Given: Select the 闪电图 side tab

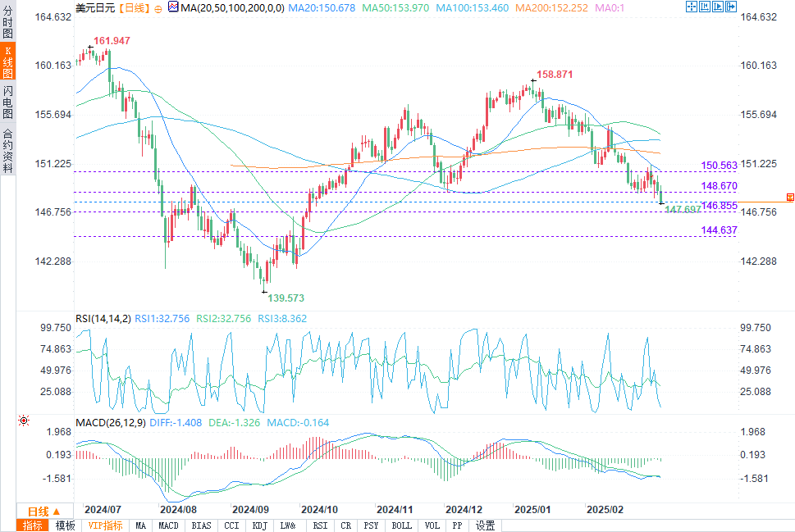Looking at the screenshot, I should pyautogui.click(x=7, y=102).
